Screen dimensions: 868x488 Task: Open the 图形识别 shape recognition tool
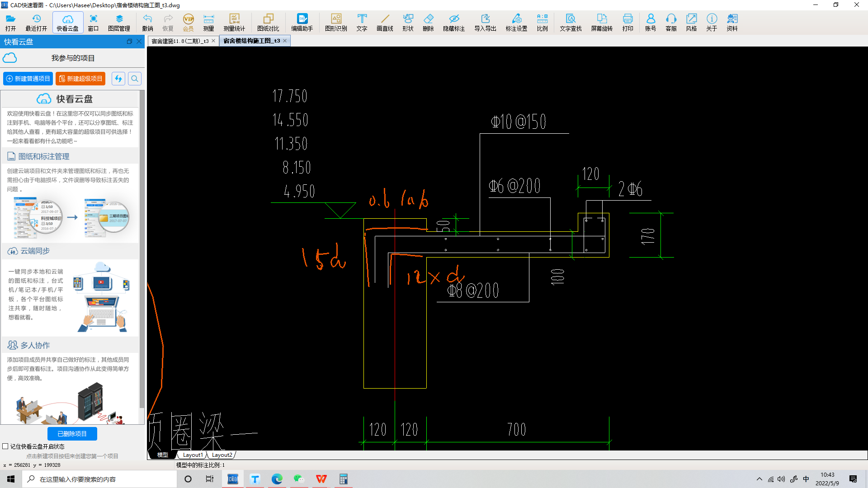[x=336, y=22]
